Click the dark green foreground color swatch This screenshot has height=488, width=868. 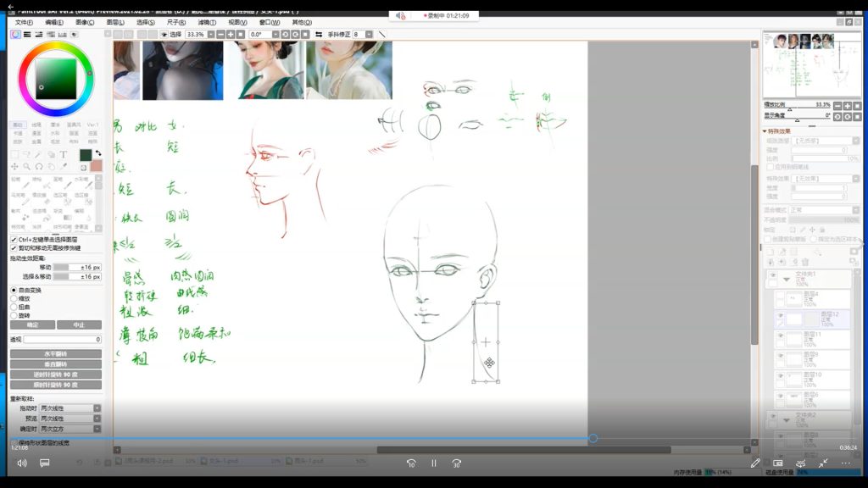86,155
